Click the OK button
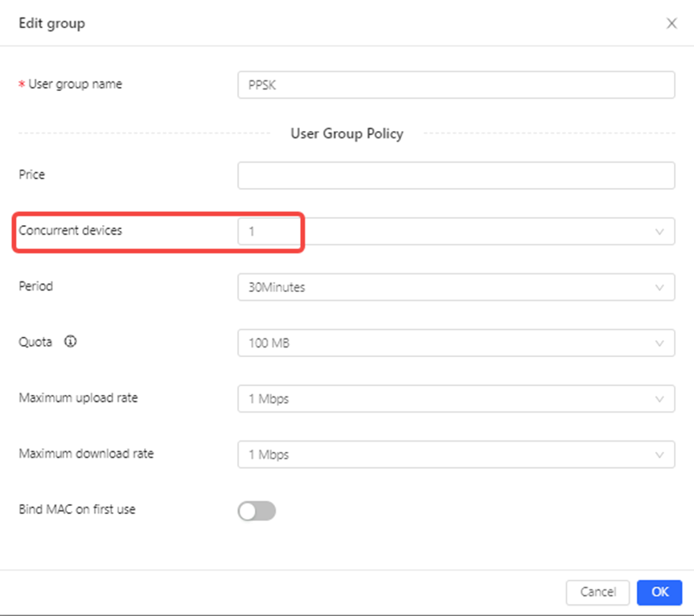Viewport: 694px width, 616px height. [x=659, y=592]
